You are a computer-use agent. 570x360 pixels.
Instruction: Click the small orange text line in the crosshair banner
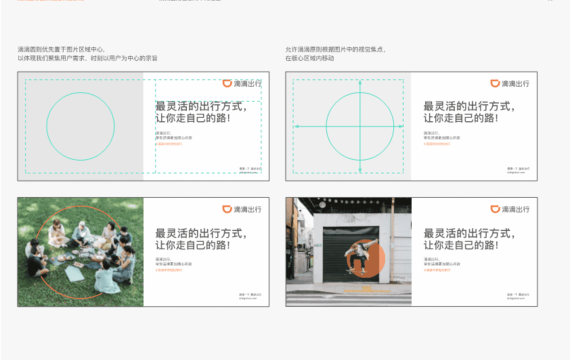[437, 144]
